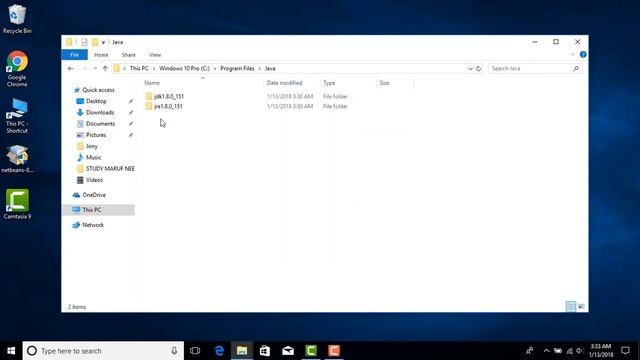Sort by the Name column header
Image resolution: width=640 pixels, height=360 pixels.
(x=152, y=83)
